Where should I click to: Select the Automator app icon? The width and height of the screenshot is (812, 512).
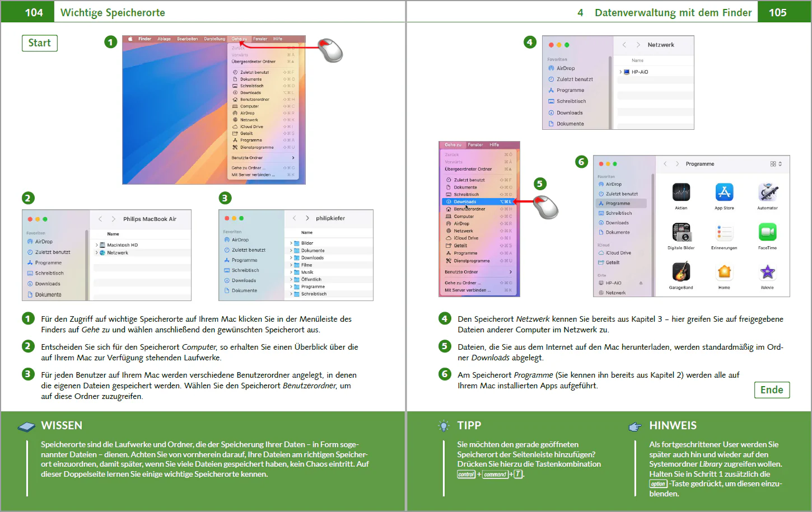pyautogui.click(x=767, y=192)
